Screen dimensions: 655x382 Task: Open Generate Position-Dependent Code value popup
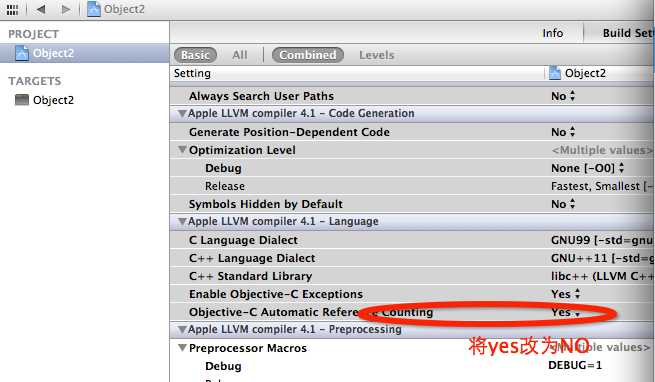pos(563,132)
